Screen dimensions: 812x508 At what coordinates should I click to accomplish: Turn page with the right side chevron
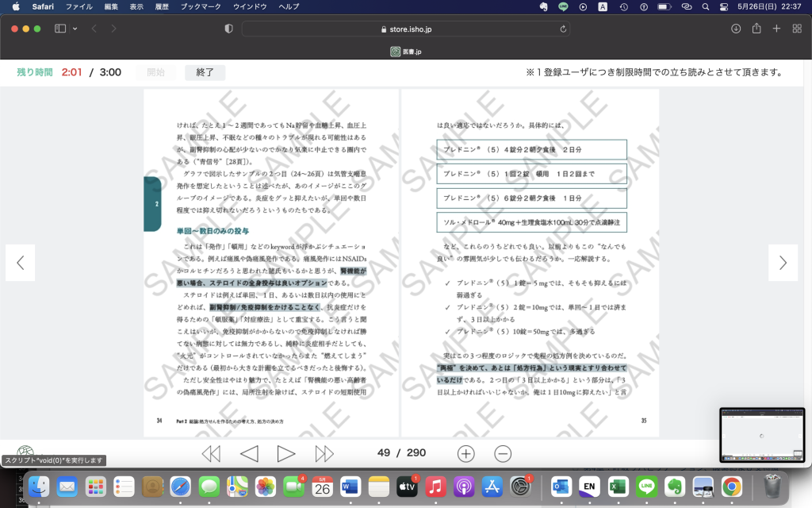coord(783,263)
